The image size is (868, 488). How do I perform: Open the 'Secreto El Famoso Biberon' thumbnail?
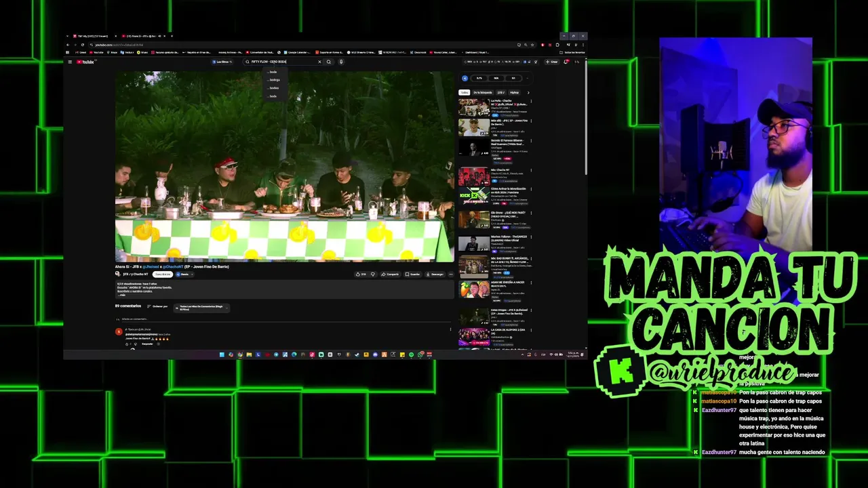point(474,147)
